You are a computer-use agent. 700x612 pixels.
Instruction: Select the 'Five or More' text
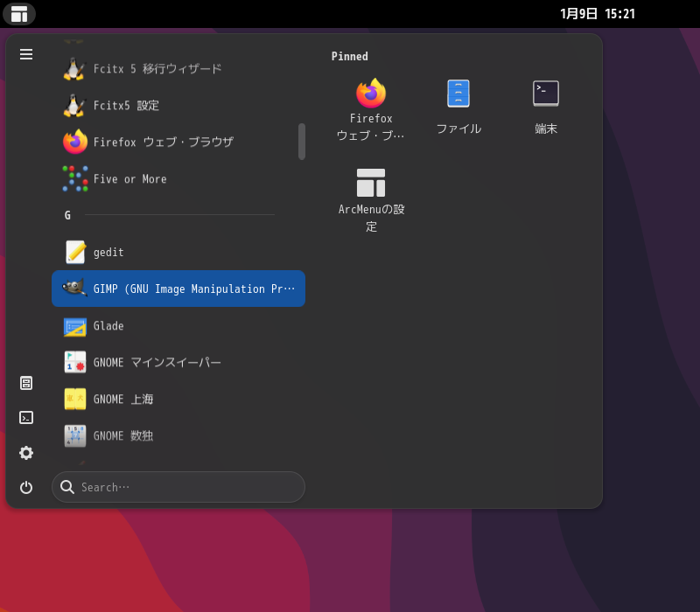tap(129, 179)
